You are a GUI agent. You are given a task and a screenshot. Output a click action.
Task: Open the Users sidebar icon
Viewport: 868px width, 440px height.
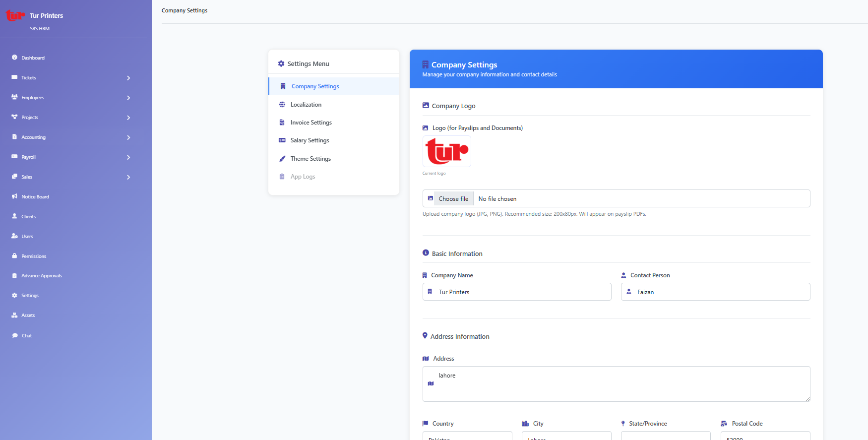(x=14, y=236)
